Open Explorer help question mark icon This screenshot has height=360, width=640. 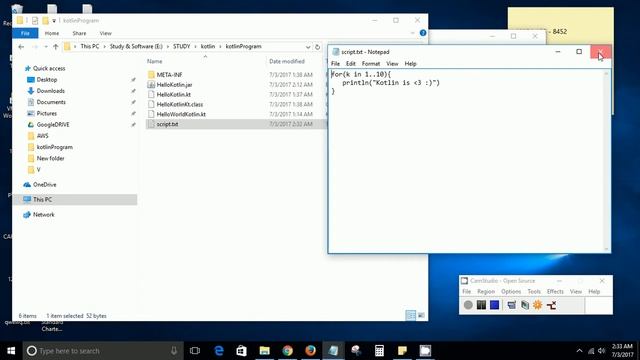tap(423, 33)
